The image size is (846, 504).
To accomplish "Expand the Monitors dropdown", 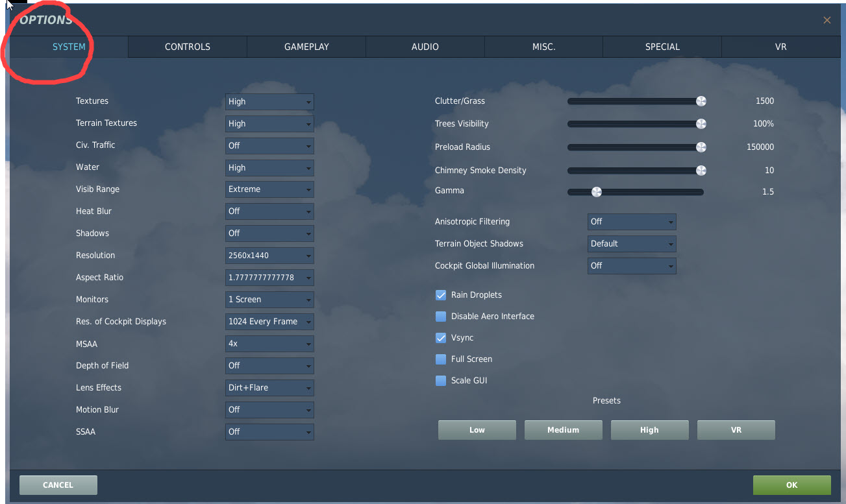I will tap(269, 300).
